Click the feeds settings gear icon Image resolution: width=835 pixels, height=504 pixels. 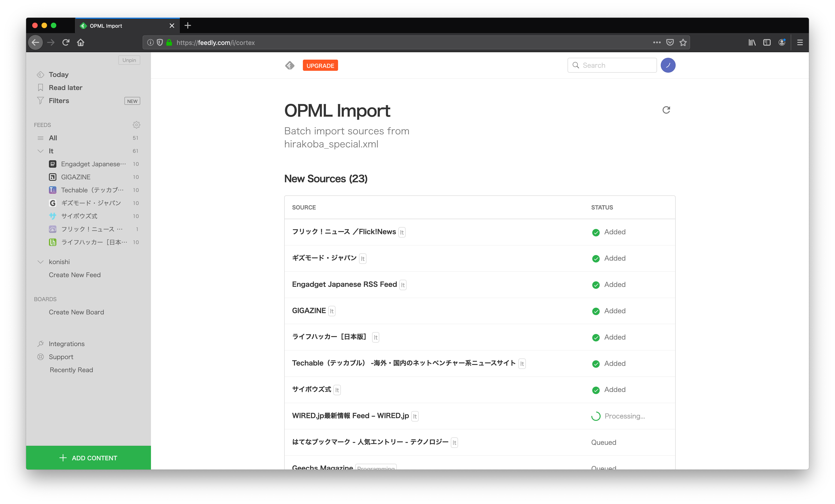click(136, 125)
